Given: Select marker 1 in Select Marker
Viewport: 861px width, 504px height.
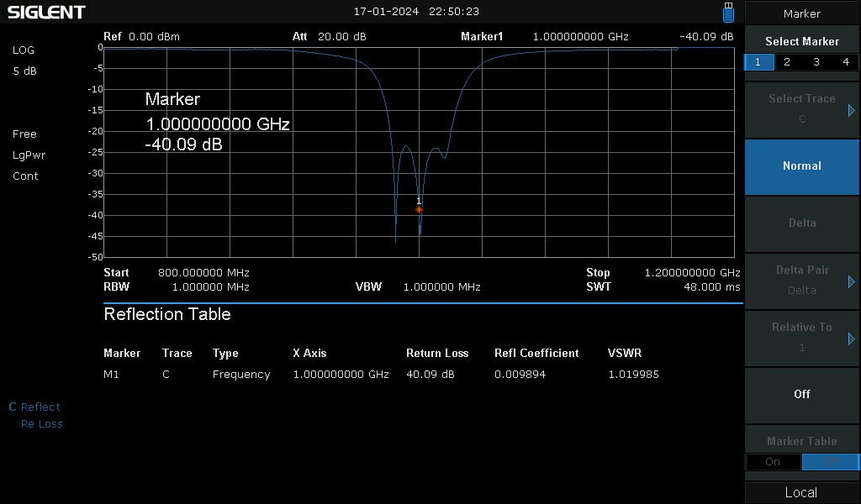Looking at the screenshot, I should click(x=758, y=62).
